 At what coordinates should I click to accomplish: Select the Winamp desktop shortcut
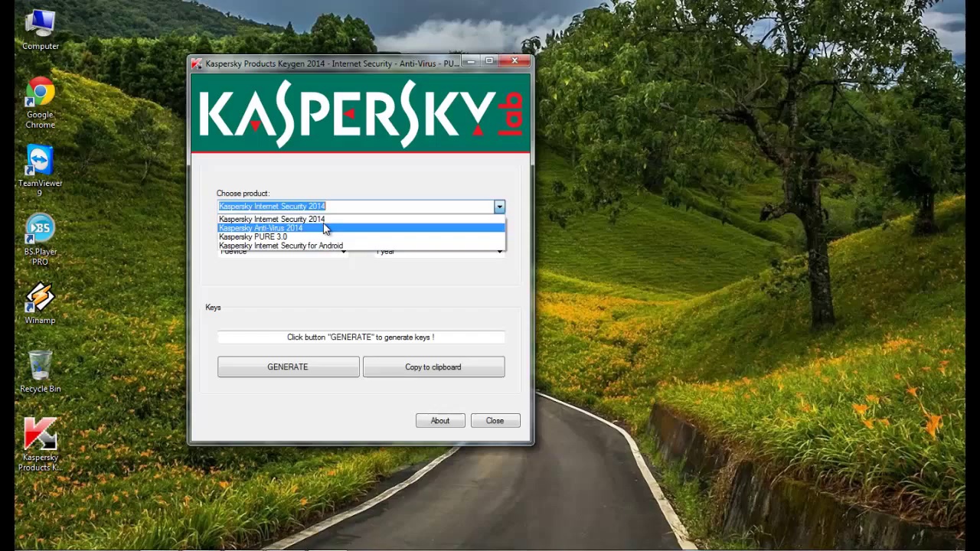[x=40, y=304]
